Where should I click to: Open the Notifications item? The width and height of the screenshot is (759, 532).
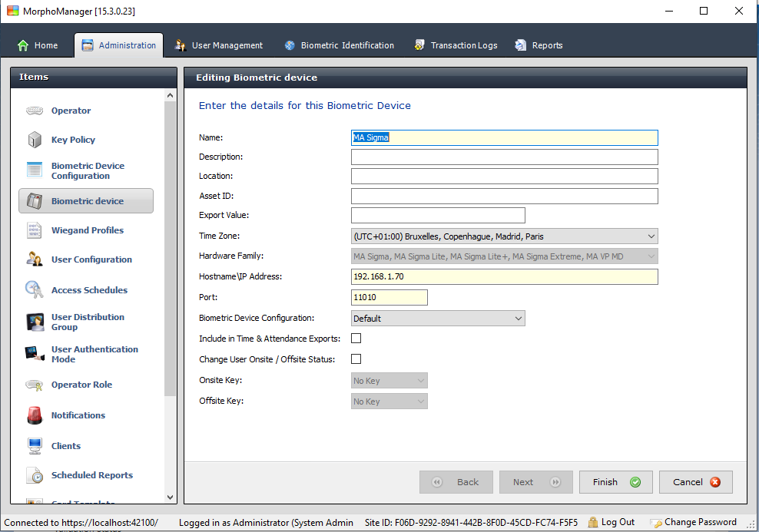[x=79, y=415]
